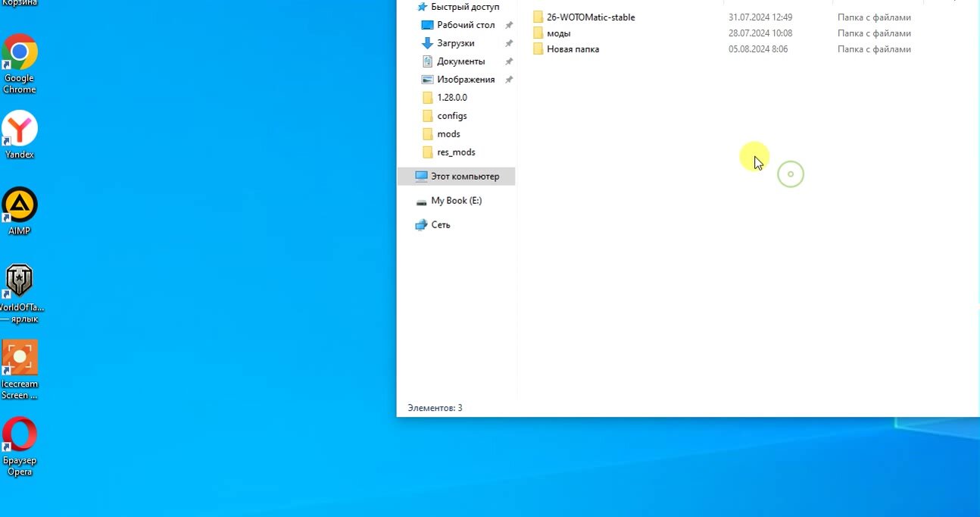Launch World of Tanks shortcut
This screenshot has height=517, width=980.
[x=20, y=281]
